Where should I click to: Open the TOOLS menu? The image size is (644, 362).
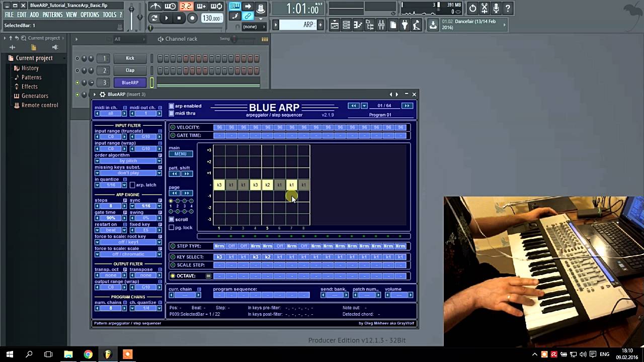point(109,15)
